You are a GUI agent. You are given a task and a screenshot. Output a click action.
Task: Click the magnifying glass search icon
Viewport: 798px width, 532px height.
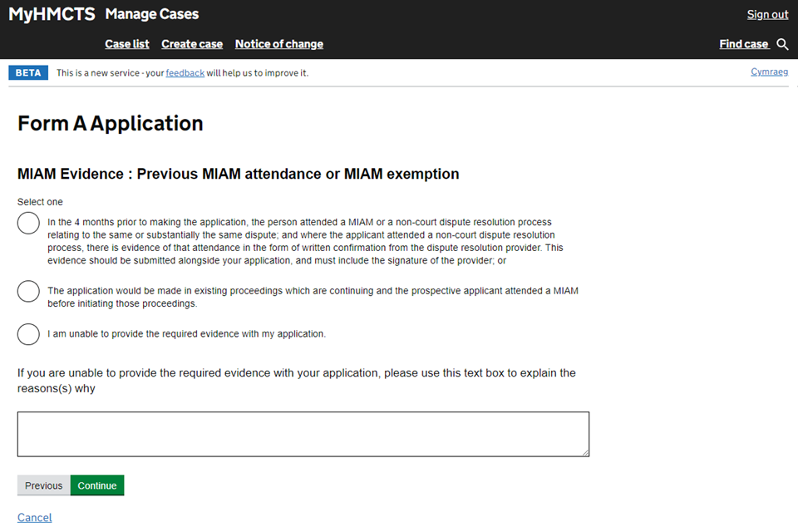tap(782, 44)
